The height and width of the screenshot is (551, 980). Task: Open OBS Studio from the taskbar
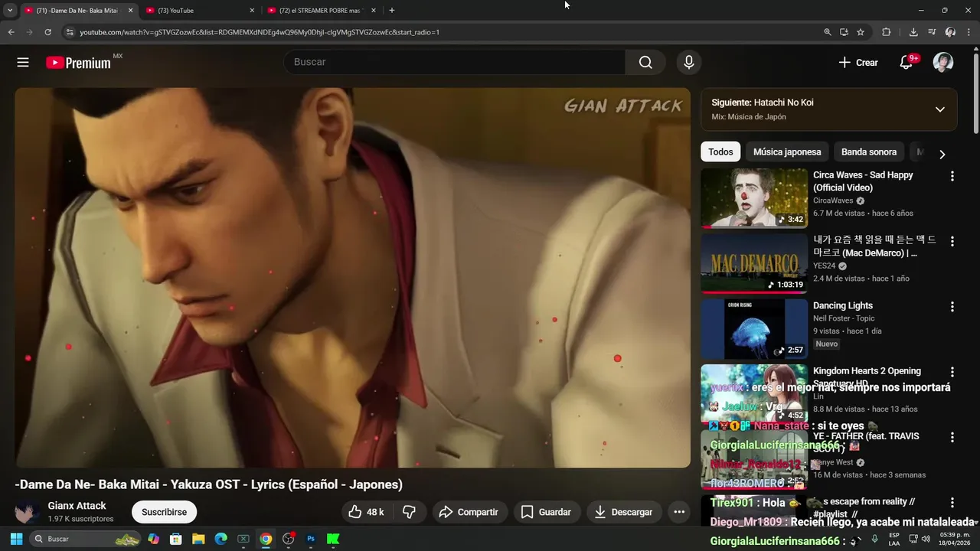(289, 539)
